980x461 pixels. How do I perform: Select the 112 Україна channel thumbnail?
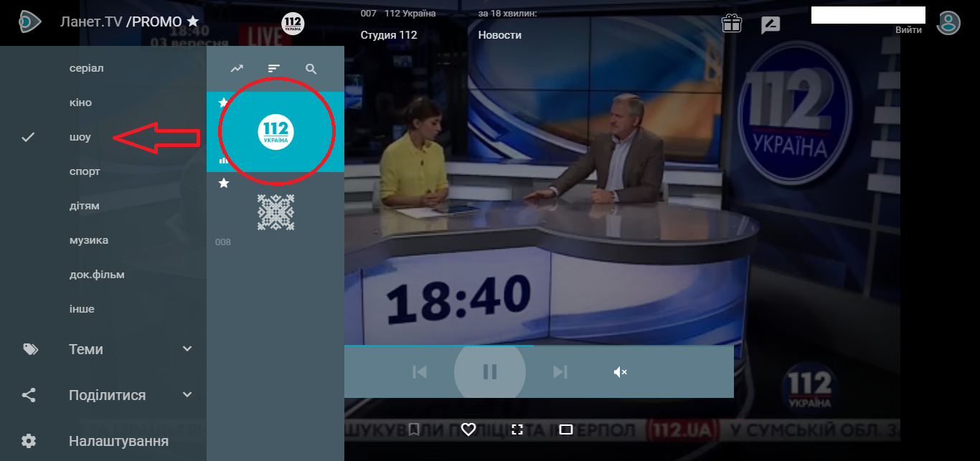275,133
